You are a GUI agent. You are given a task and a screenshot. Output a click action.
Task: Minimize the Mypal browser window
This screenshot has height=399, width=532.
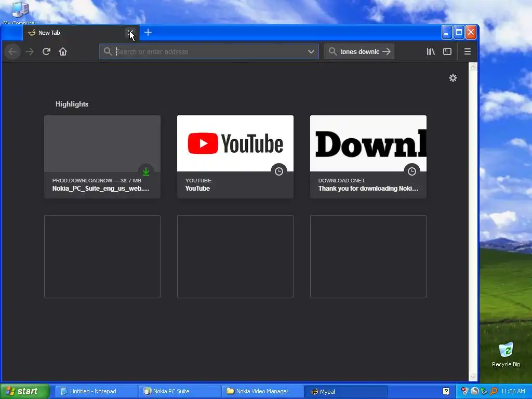click(447, 33)
